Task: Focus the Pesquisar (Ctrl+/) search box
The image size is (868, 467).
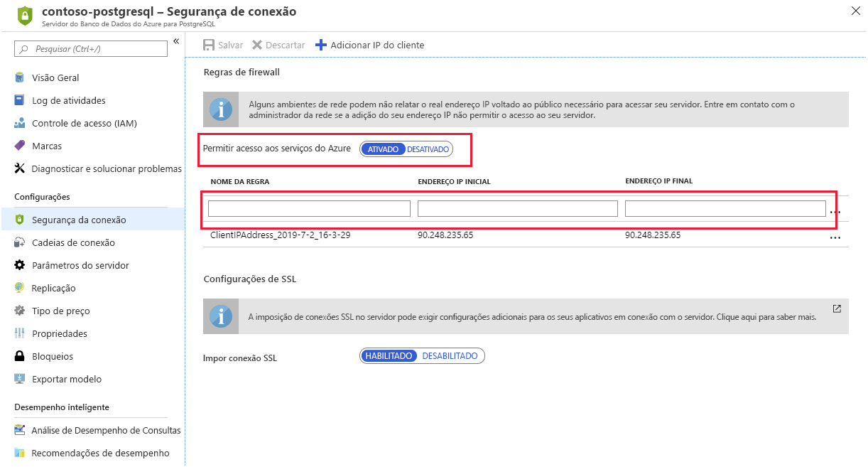Action: pyautogui.click(x=91, y=48)
